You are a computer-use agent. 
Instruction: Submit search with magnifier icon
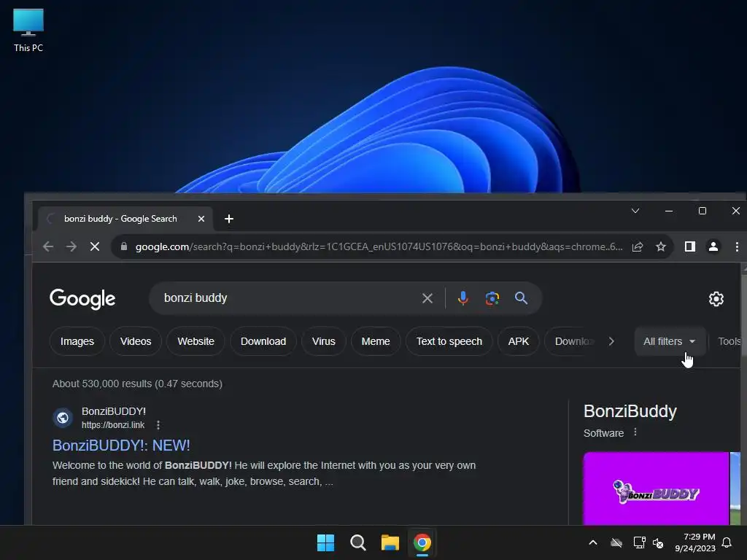[x=521, y=298]
